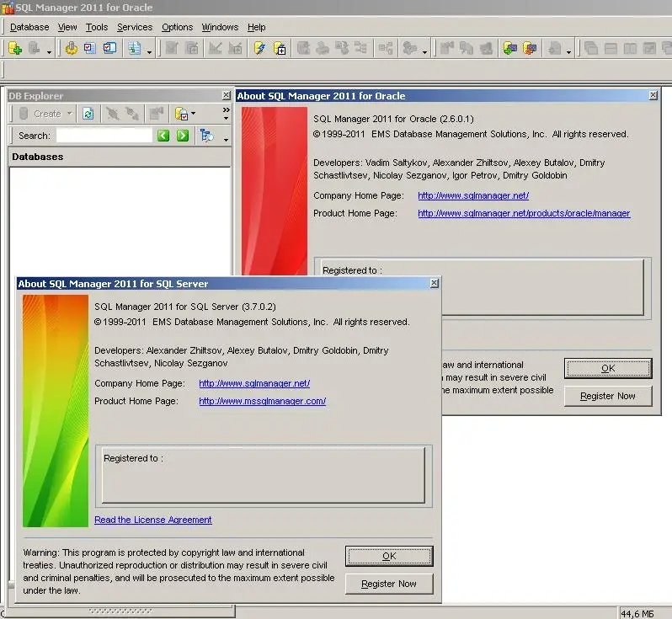Click Register Now in About SQL Server dialog
Viewport: 672px width, 619px height.
pyautogui.click(x=389, y=584)
